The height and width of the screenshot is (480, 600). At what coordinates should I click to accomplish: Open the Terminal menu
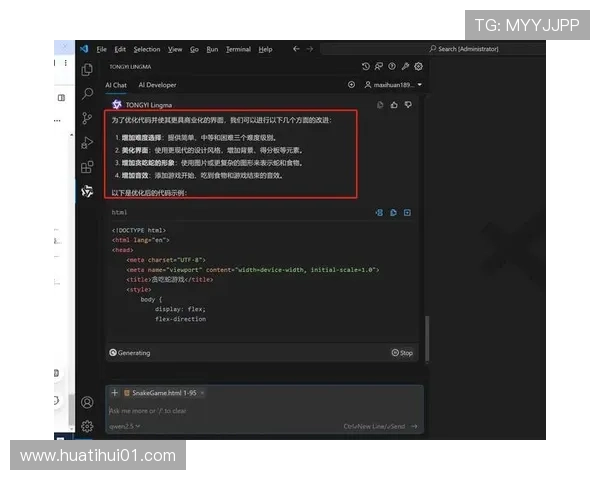(238, 49)
